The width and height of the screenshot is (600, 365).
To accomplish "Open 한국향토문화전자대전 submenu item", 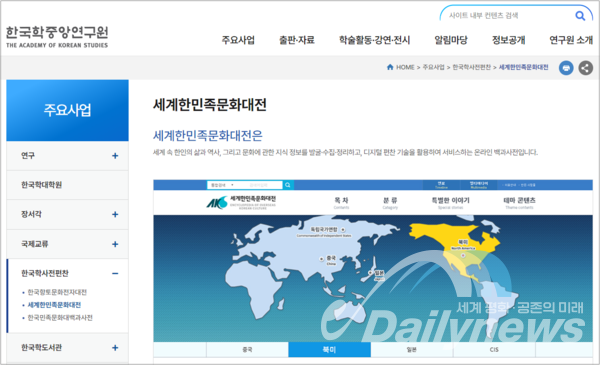I will (x=57, y=292).
